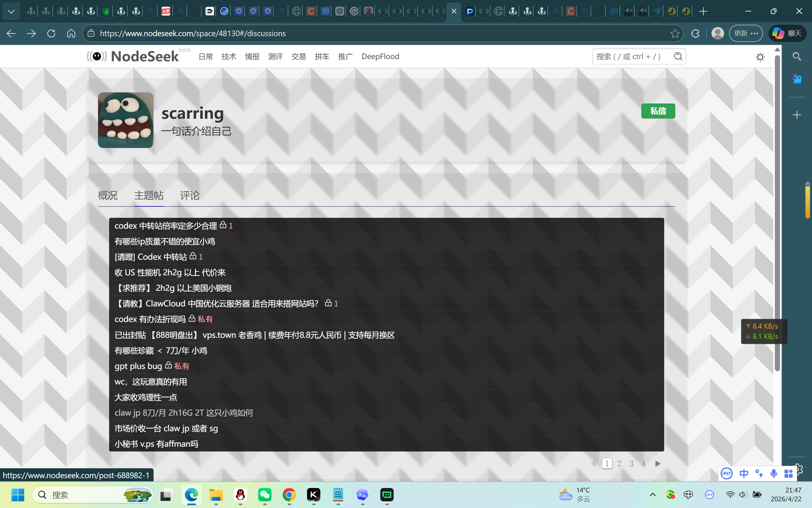The width and height of the screenshot is (812, 508).
Task: Open the scarring avatar image
Action: pyautogui.click(x=126, y=120)
